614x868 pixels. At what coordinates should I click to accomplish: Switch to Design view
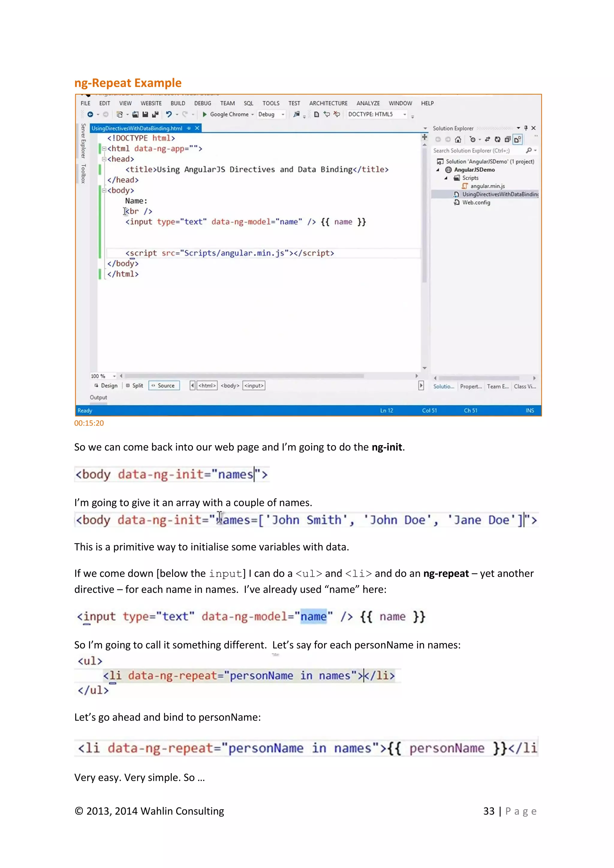pos(106,386)
